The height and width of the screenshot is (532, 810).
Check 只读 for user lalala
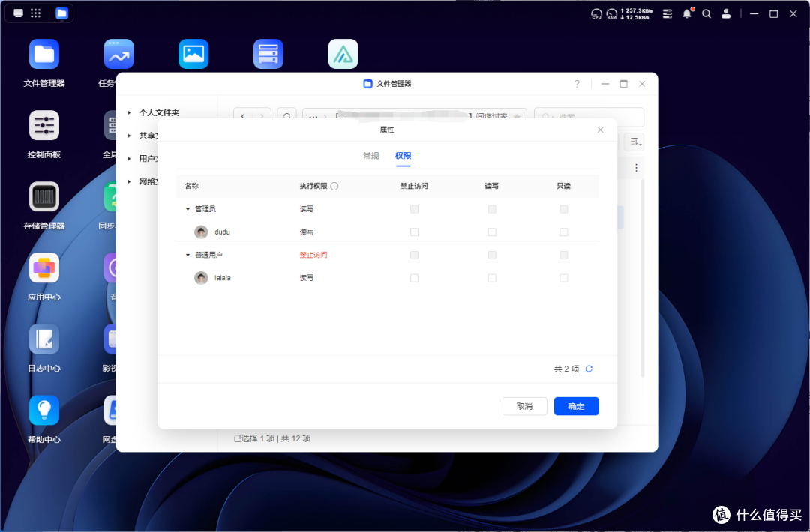tap(563, 278)
